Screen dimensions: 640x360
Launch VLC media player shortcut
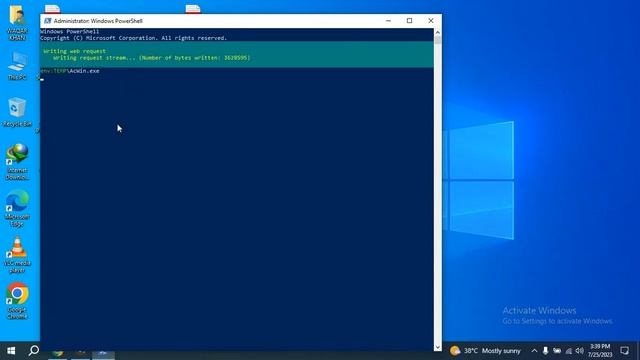click(17, 255)
